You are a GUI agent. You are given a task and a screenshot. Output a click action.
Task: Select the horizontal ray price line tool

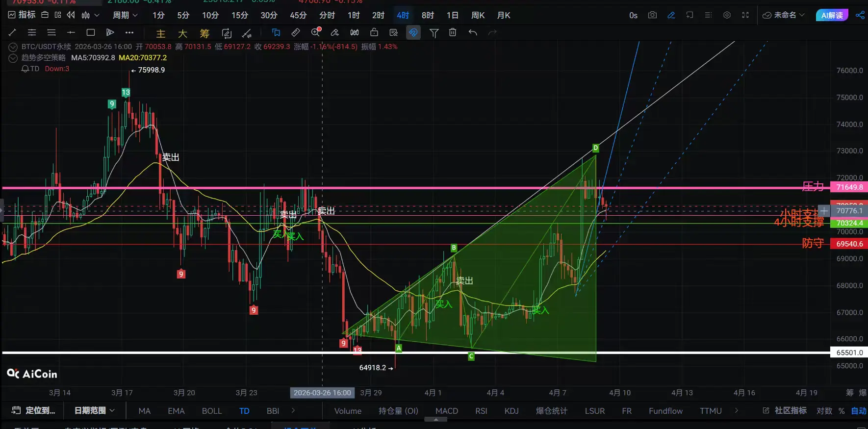71,32
